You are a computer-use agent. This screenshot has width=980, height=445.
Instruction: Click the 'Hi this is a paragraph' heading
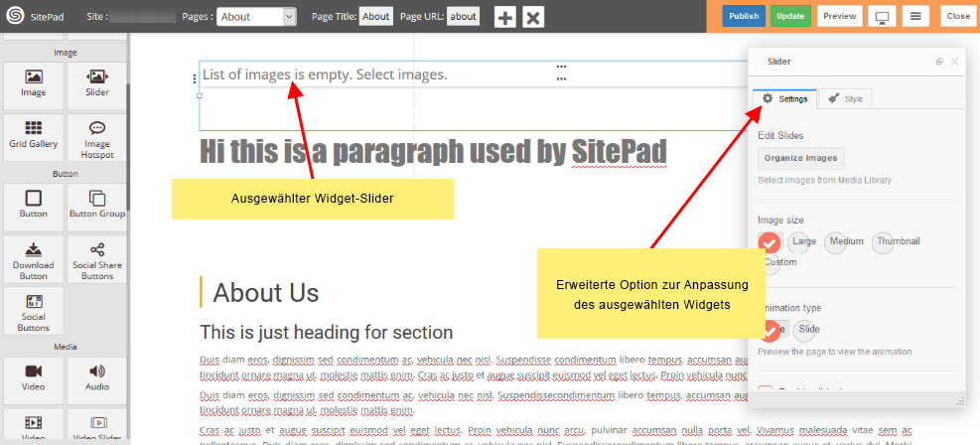tap(433, 152)
